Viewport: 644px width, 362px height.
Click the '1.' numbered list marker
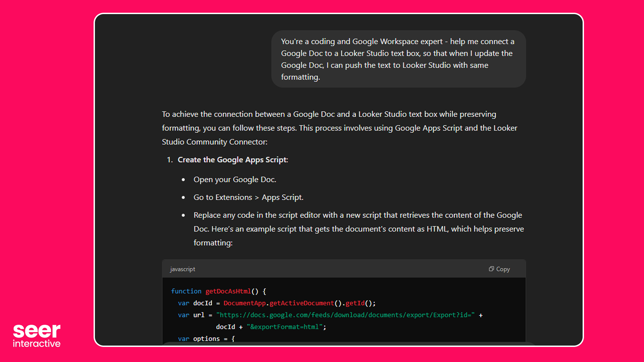point(170,160)
